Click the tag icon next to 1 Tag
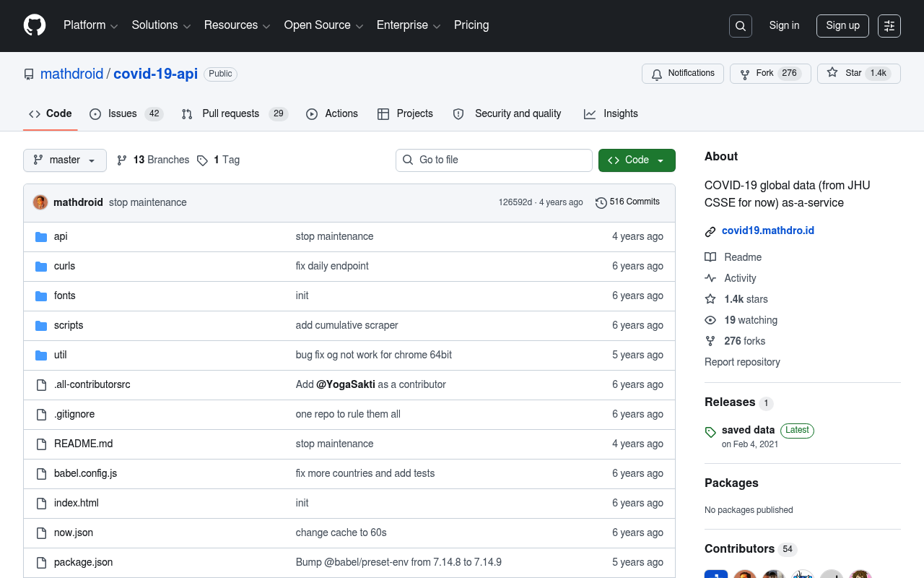This screenshot has height=578, width=924. point(202,160)
